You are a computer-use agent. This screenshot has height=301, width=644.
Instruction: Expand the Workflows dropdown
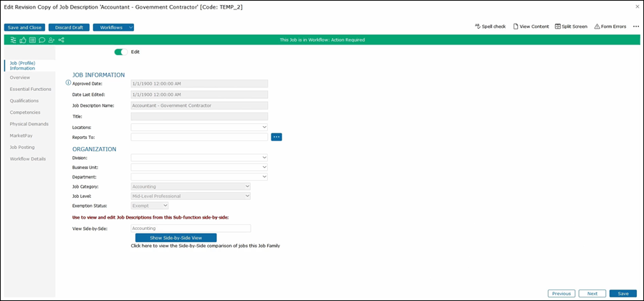pyautogui.click(x=113, y=27)
